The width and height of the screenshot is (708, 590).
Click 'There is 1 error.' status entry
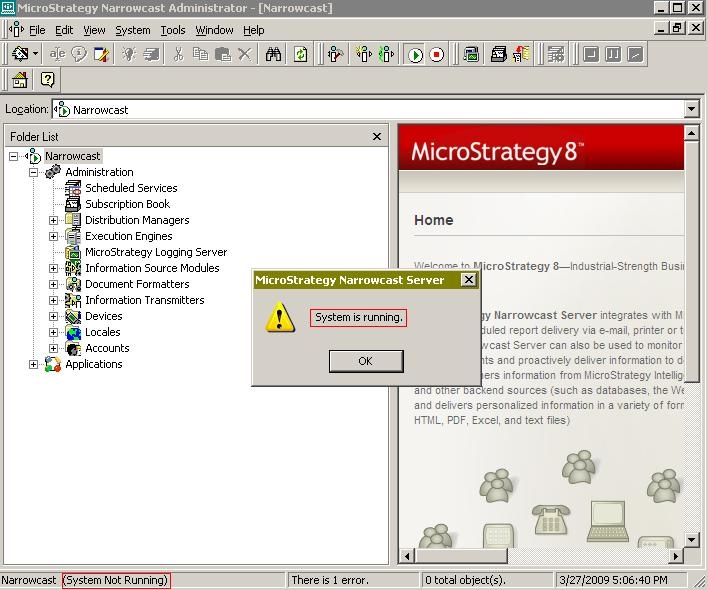330,580
